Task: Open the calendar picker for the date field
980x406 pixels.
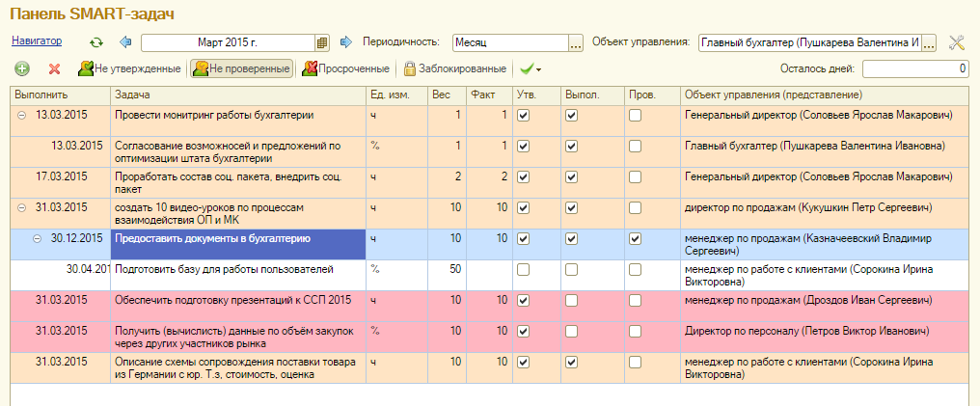Action: click(x=322, y=42)
